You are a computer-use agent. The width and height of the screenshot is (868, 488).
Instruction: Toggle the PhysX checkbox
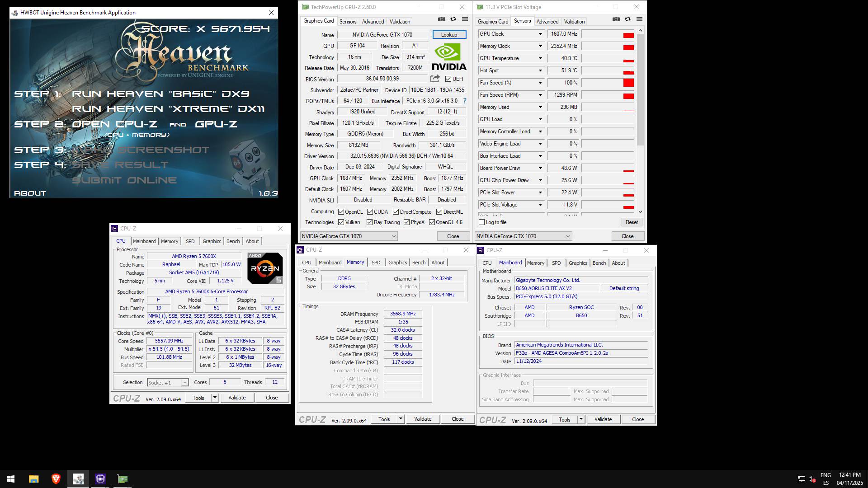(406, 222)
